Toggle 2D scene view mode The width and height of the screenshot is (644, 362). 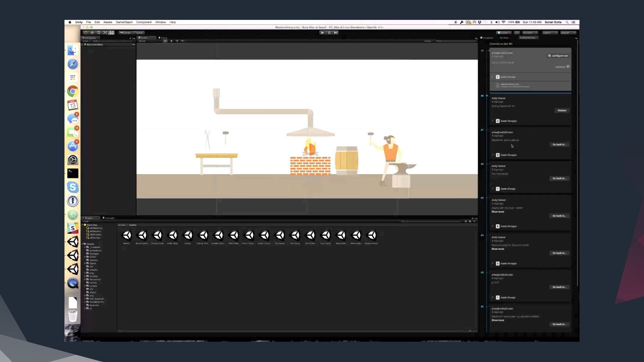tap(165, 41)
